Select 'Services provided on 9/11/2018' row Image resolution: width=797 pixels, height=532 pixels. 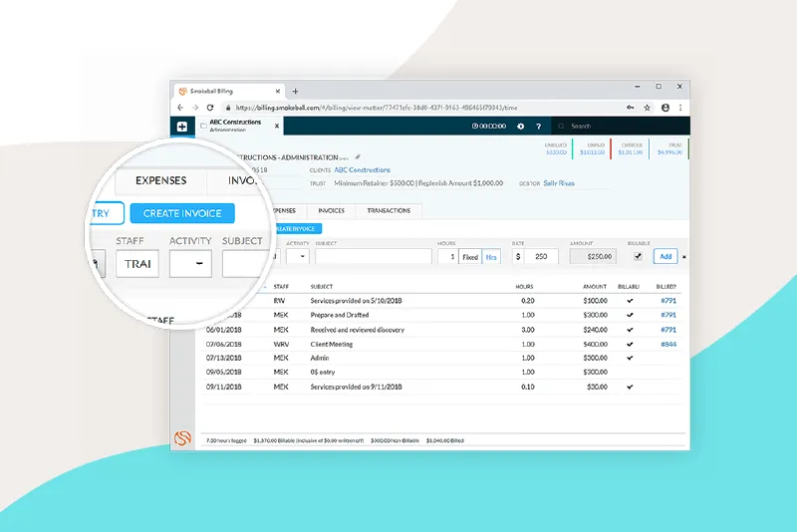coord(441,387)
